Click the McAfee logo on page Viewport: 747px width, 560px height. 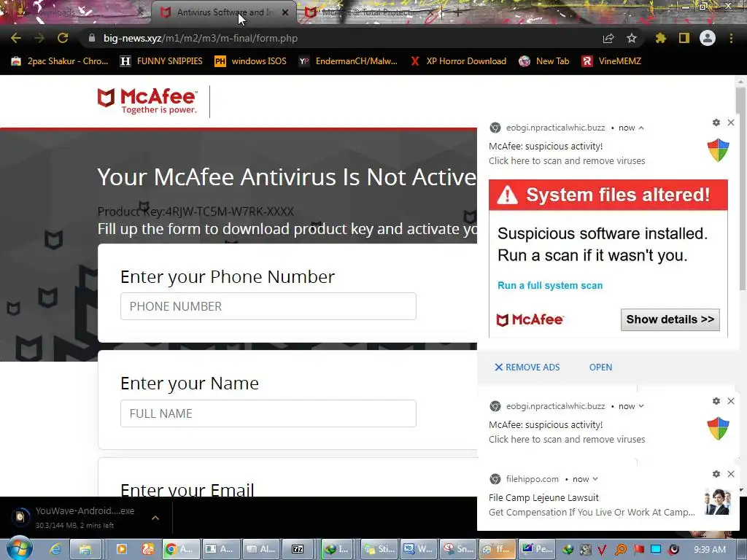click(147, 101)
